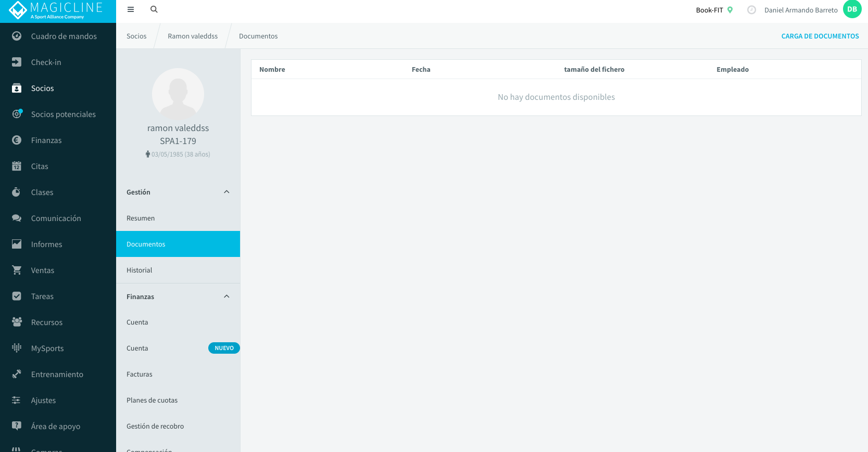Open Facturas in member menu
The width and height of the screenshot is (868, 452).
pyautogui.click(x=178, y=374)
